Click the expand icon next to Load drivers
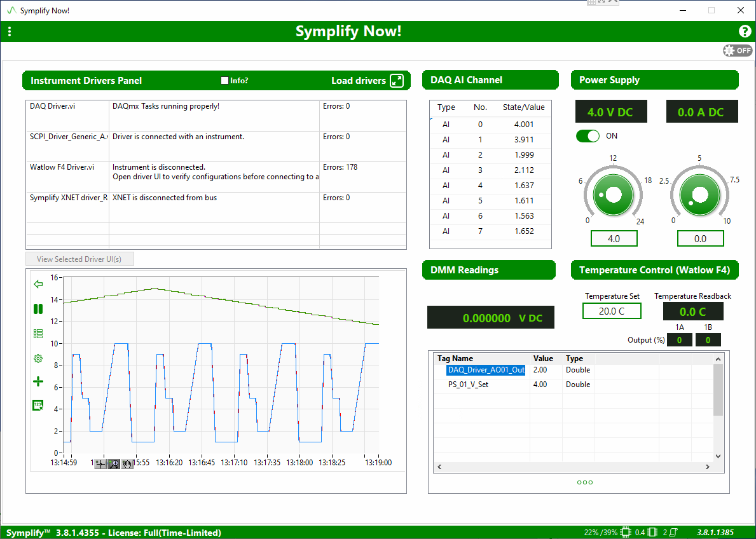This screenshot has height=539, width=756. (x=397, y=81)
